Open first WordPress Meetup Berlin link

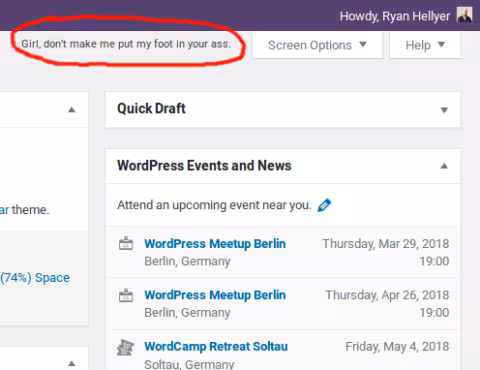tap(215, 244)
